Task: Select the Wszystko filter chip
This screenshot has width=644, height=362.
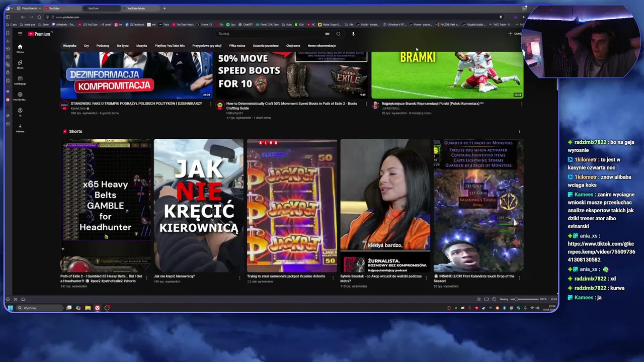Action: point(69,46)
